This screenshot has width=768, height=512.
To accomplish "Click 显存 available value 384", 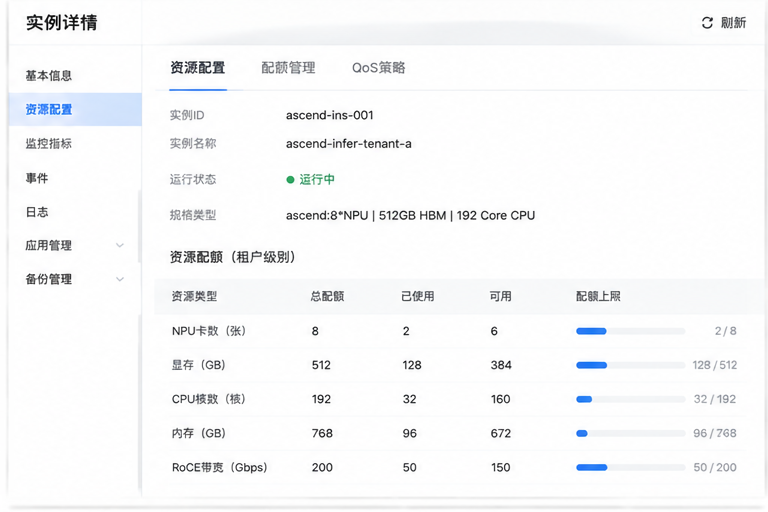I will click(x=501, y=365).
